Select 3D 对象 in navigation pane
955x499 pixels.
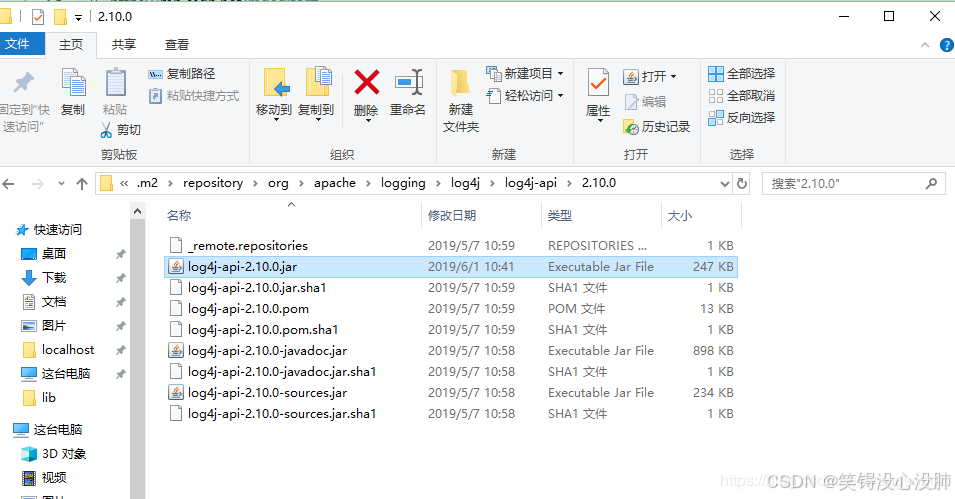click(54, 454)
